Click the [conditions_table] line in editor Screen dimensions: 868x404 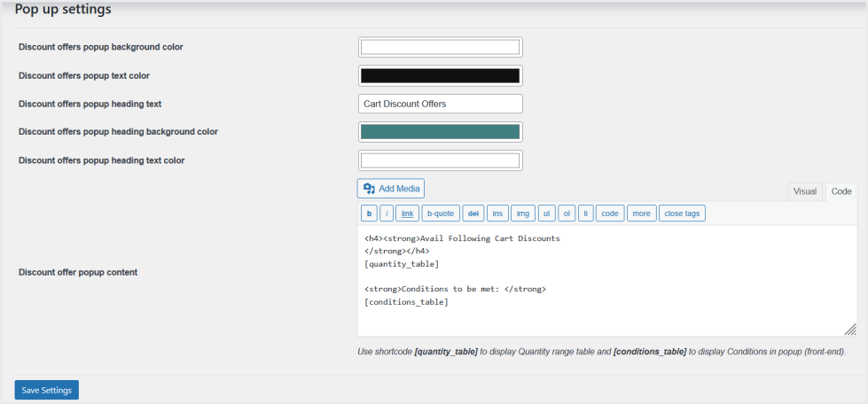406,302
